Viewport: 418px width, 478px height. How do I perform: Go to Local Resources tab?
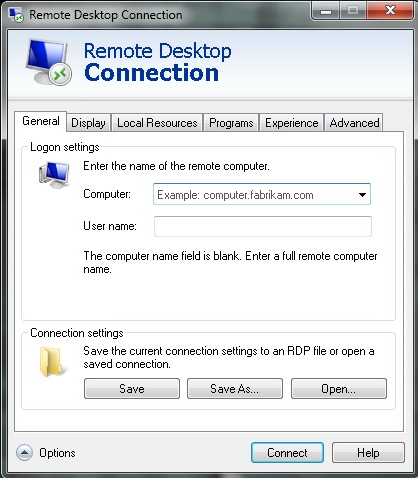click(157, 123)
